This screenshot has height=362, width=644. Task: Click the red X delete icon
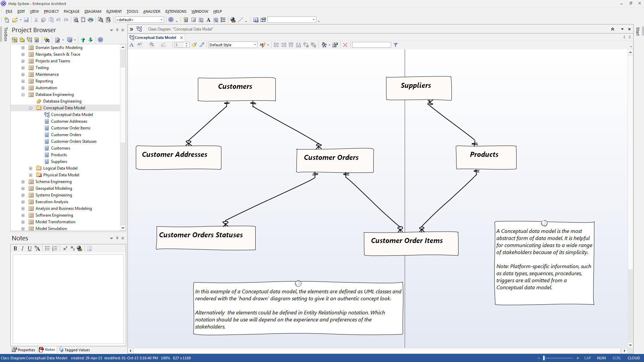point(345,45)
